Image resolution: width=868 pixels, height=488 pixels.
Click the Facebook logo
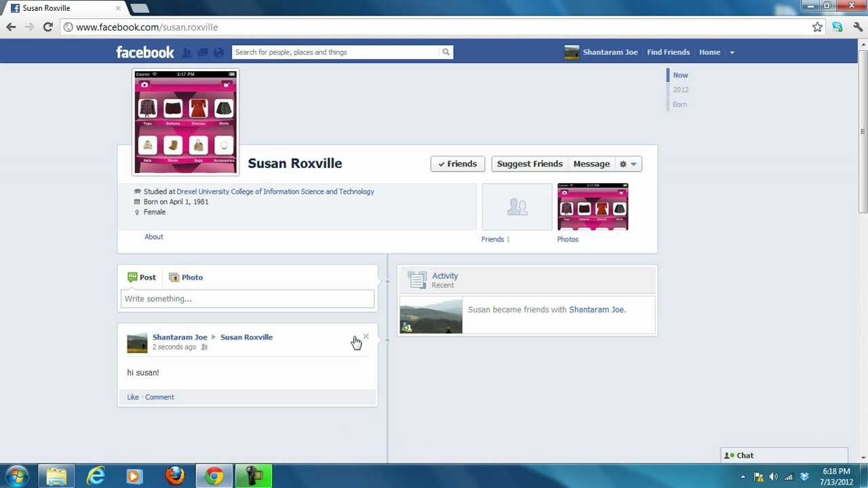click(x=145, y=52)
